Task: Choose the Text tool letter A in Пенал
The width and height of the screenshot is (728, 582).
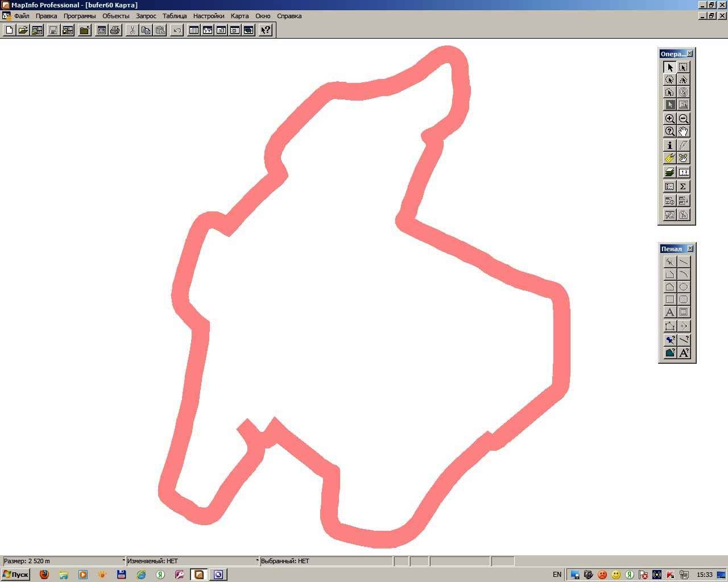Action: 669,312
